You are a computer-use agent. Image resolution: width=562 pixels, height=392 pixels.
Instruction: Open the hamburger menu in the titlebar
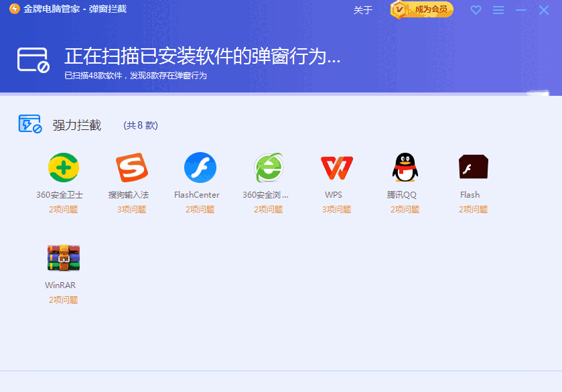point(497,10)
